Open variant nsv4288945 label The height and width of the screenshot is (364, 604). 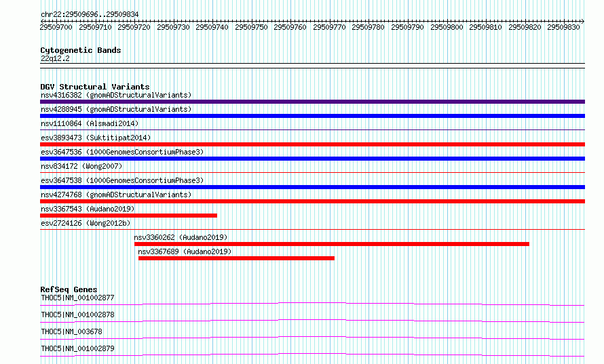coord(116,109)
